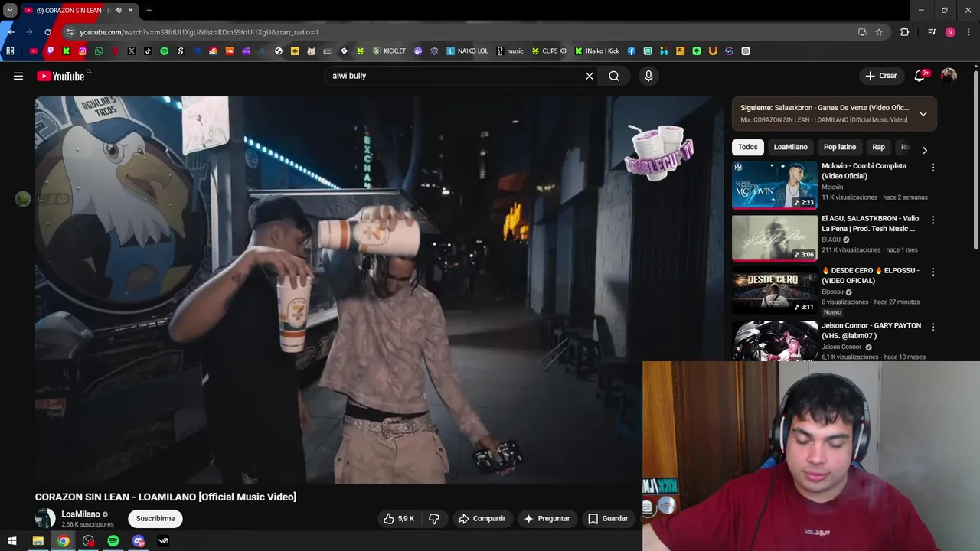Open the YouTube account avatar menu
This screenshot has width=980, height=551.
coord(949,76)
